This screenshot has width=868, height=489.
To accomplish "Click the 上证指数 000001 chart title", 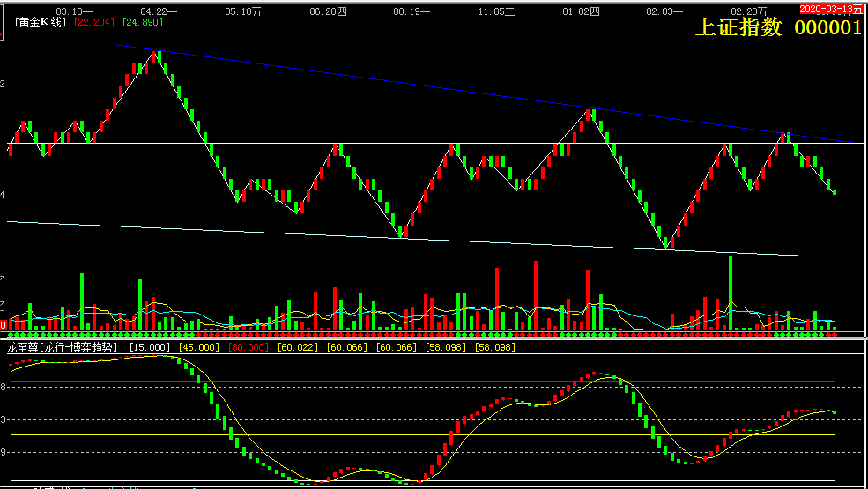I will tap(778, 27).
